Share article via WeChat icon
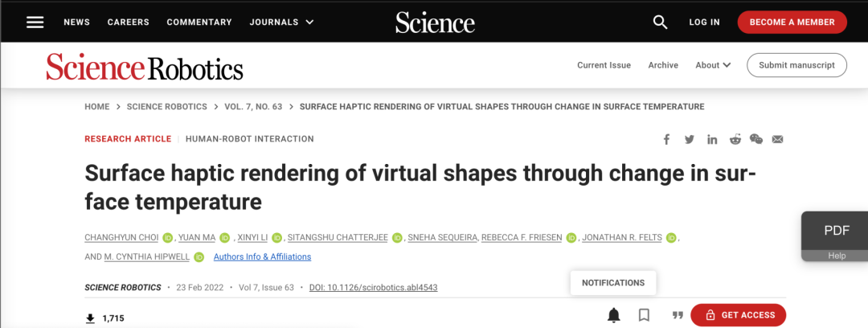This screenshot has height=328, width=868. [756, 139]
